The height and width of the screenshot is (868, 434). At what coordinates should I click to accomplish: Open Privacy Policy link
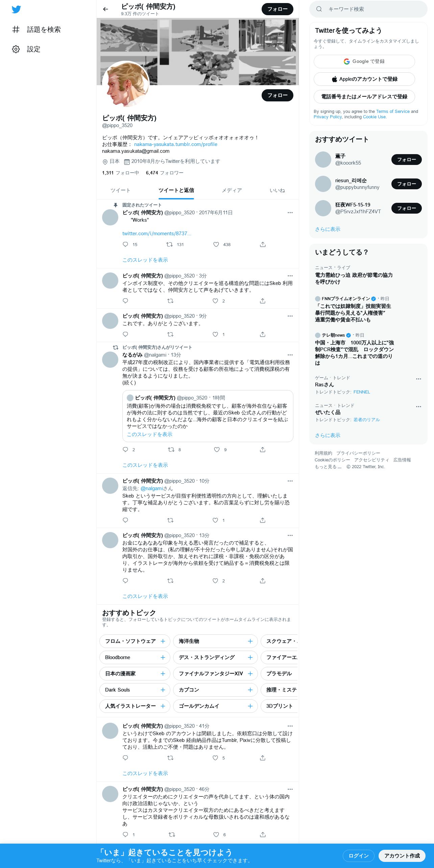[328, 117]
